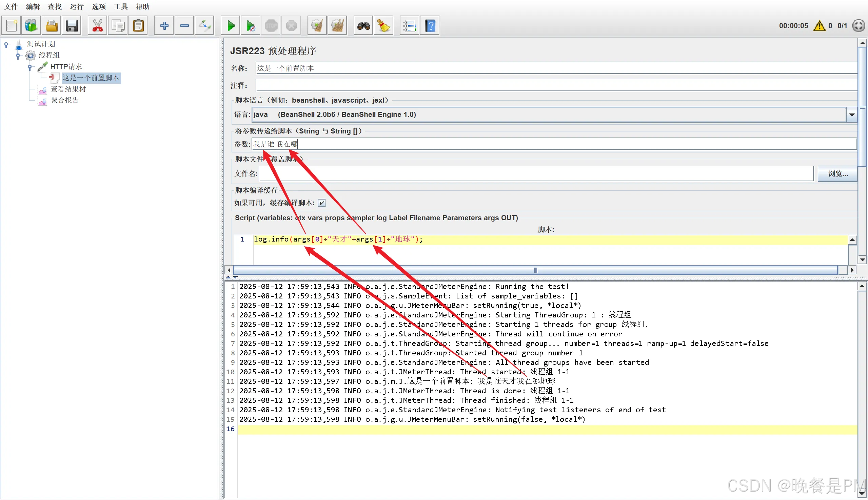The width and height of the screenshot is (868, 500).
Task: Open the script language dropdown arrow
Action: tap(852, 115)
